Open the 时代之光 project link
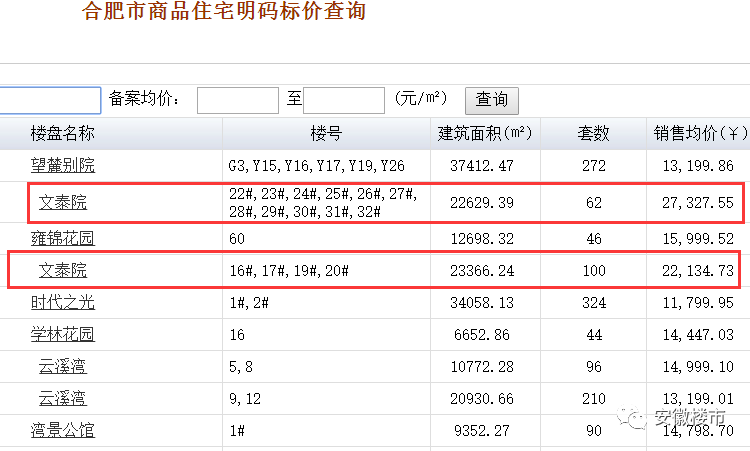The image size is (750, 451). 63,302
